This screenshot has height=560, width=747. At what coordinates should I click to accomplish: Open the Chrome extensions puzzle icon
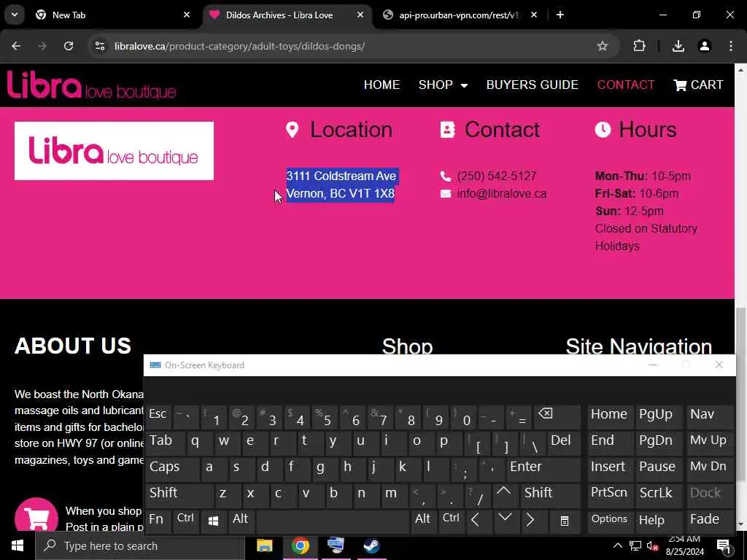click(639, 46)
